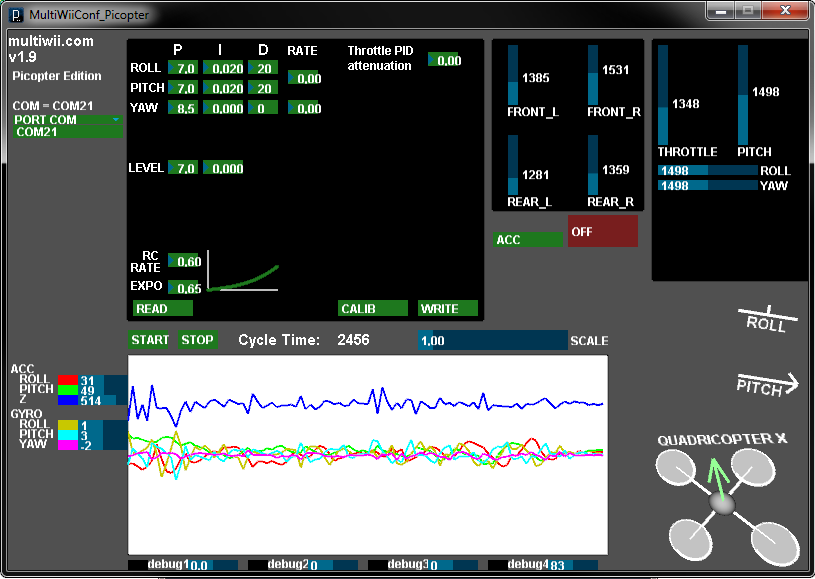Click the MultiWiiConf_Picopter title bar icon
The height and width of the screenshot is (579, 815).
click(x=17, y=15)
